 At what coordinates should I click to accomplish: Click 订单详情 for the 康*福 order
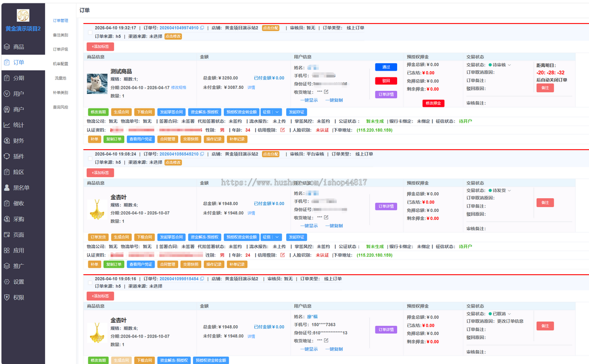point(386,330)
